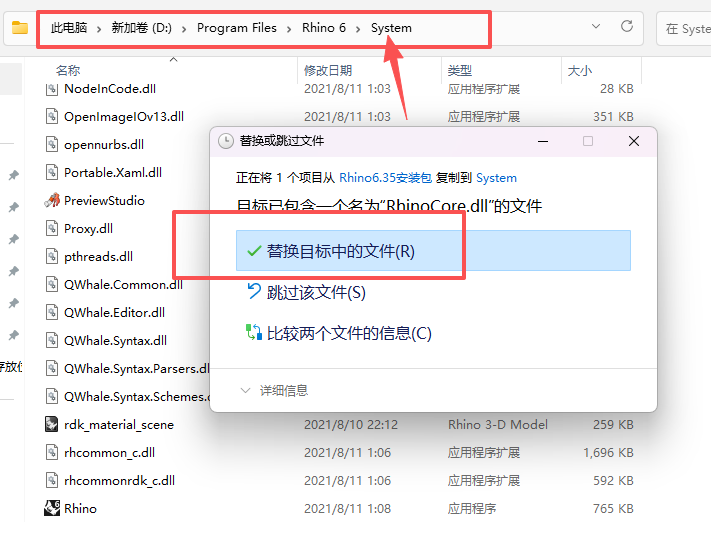Viewport: 711px width, 540px height.
Task: Click the pthreads.dll file icon
Action: tap(52, 257)
